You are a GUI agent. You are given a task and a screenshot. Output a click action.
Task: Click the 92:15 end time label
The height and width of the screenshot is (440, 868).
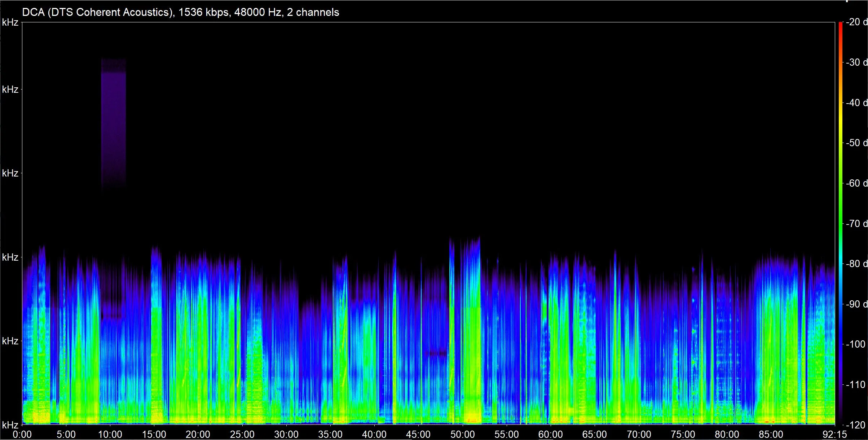coord(834,434)
